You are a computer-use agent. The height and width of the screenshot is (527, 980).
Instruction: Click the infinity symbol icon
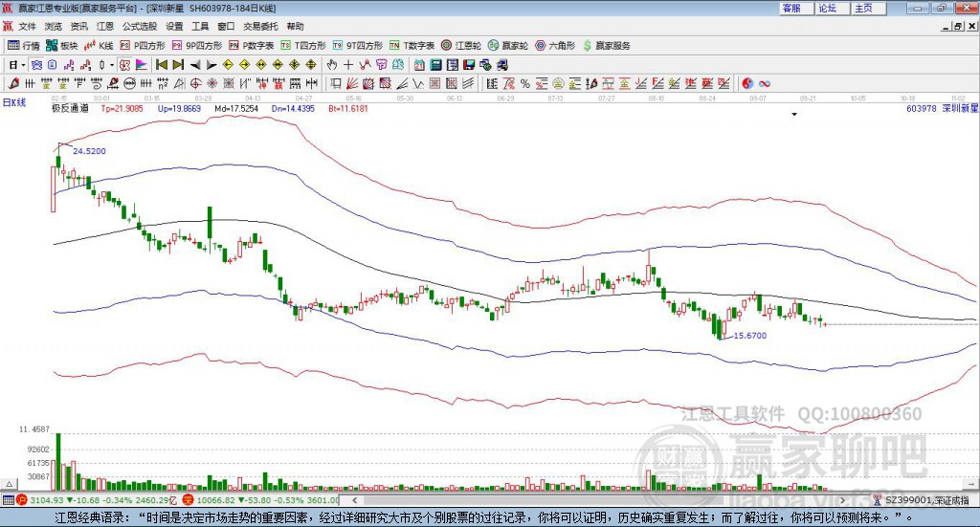pyautogui.click(x=765, y=83)
